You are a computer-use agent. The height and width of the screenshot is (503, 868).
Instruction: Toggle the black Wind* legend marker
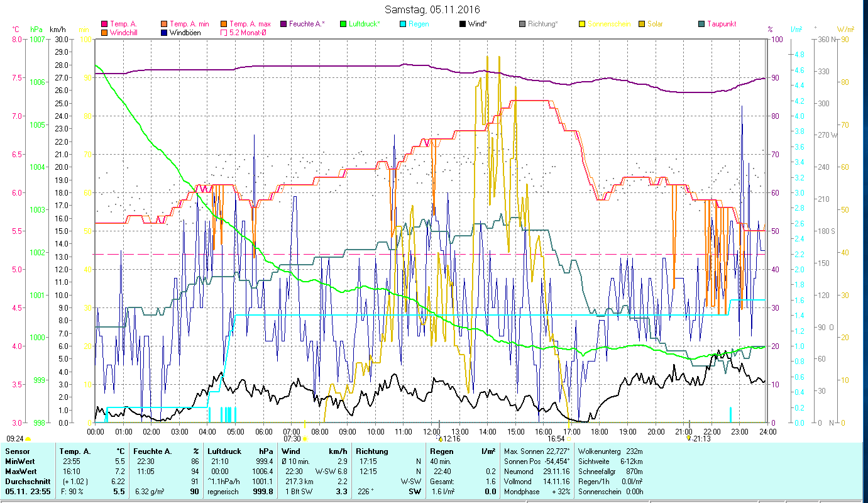tap(463, 24)
